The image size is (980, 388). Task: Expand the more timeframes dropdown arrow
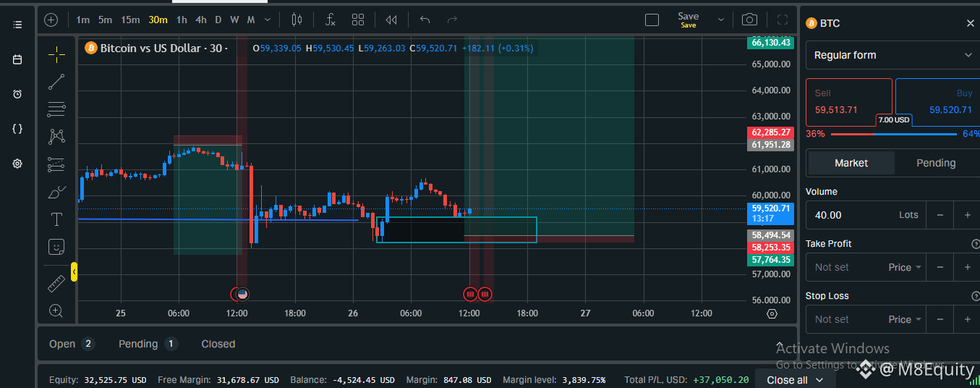point(268,20)
